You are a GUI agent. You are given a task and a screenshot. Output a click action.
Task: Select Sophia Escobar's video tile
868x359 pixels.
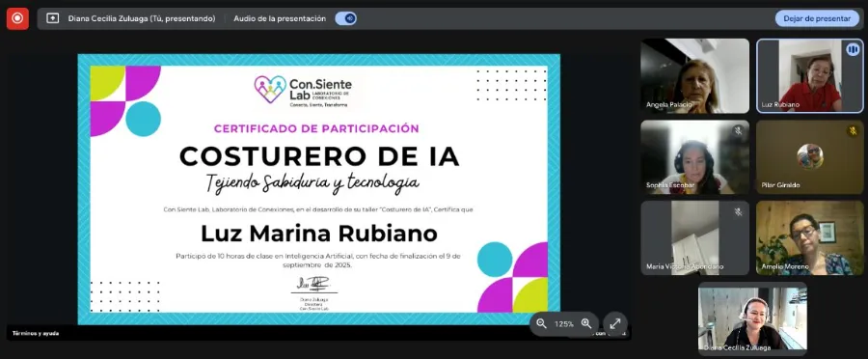tap(694, 157)
